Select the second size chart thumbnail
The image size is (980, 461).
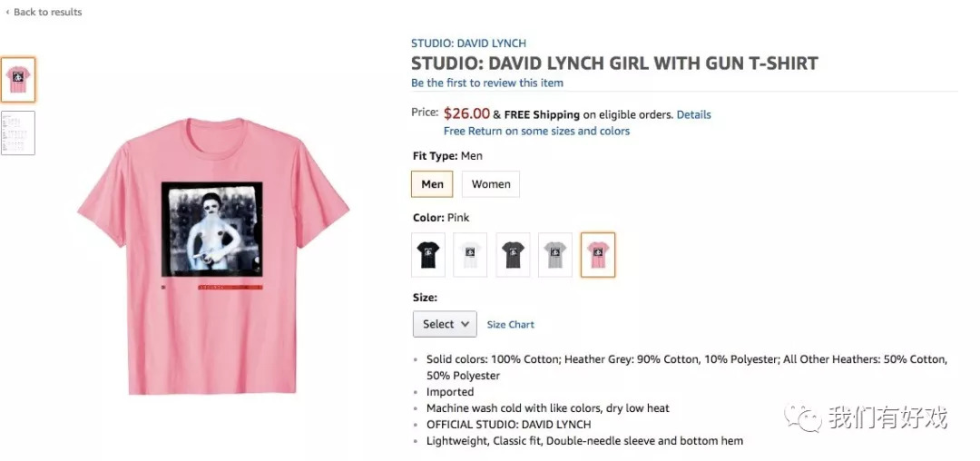18,132
